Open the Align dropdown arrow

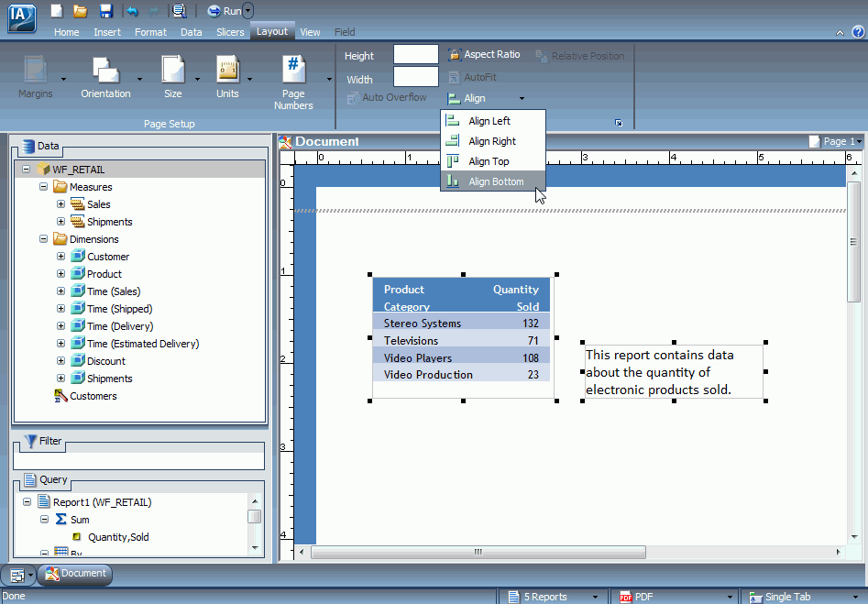(522, 99)
